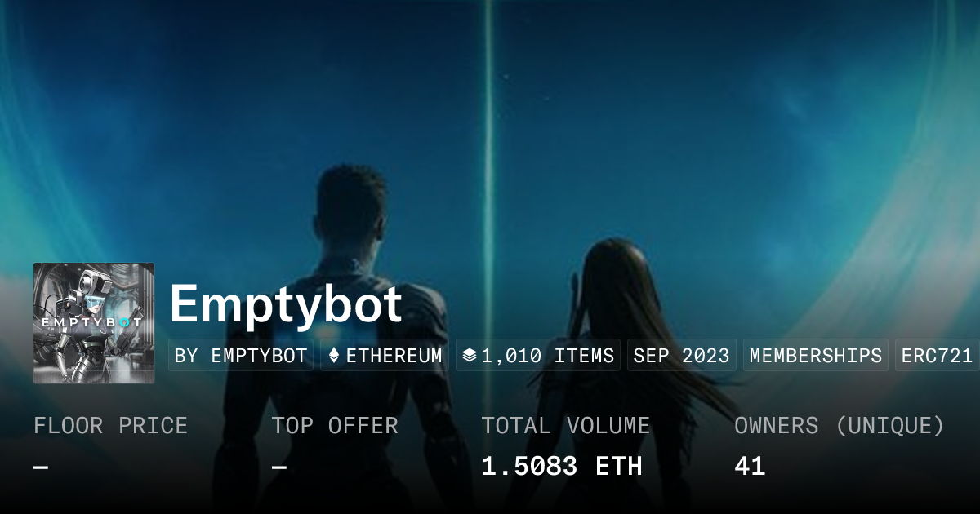The height and width of the screenshot is (514, 980).
Task: Click the Ethereum diamond icon
Action: pos(333,356)
